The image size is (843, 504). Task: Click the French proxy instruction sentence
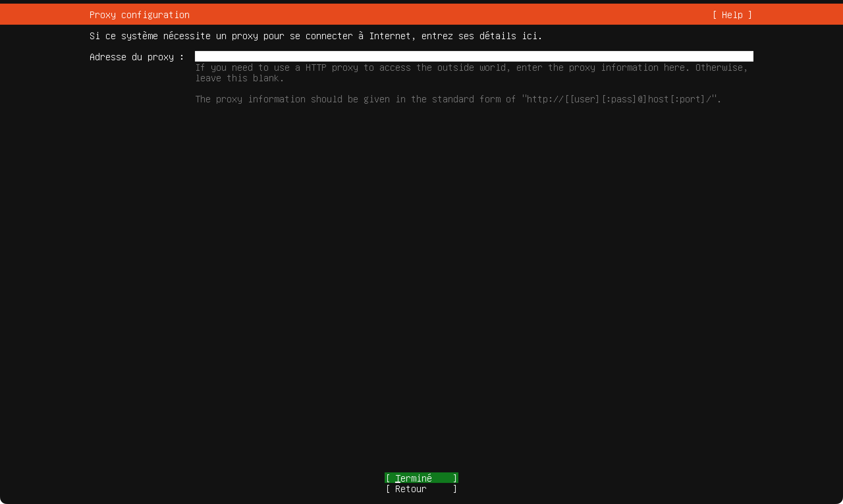(x=315, y=36)
